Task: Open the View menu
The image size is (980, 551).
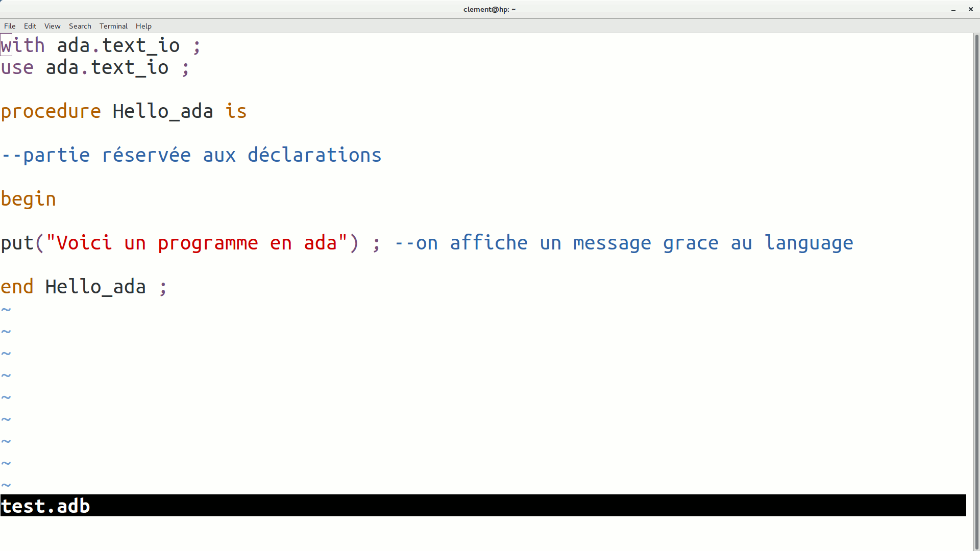Action: coord(52,26)
